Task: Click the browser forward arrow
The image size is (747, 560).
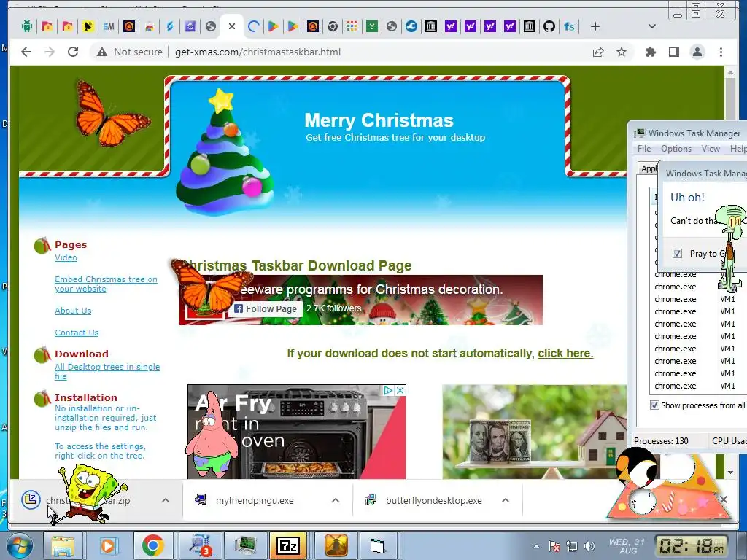Action: pos(50,52)
